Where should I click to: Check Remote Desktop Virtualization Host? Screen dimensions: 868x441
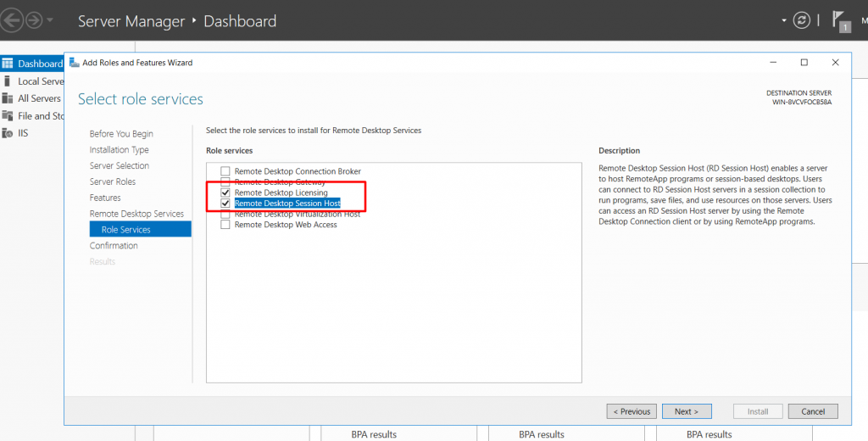(x=225, y=215)
